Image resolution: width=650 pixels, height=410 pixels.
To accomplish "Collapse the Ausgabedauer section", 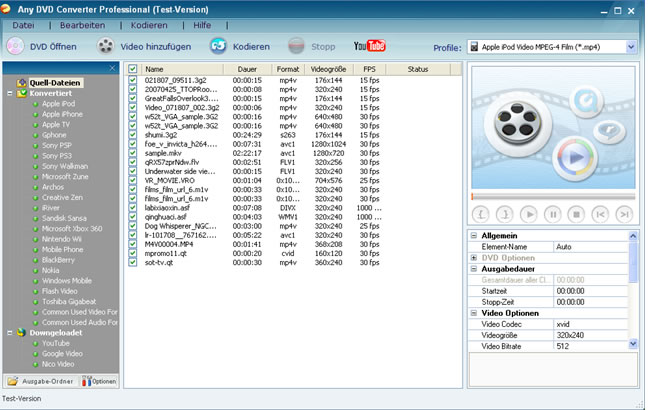I will click(x=474, y=269).
